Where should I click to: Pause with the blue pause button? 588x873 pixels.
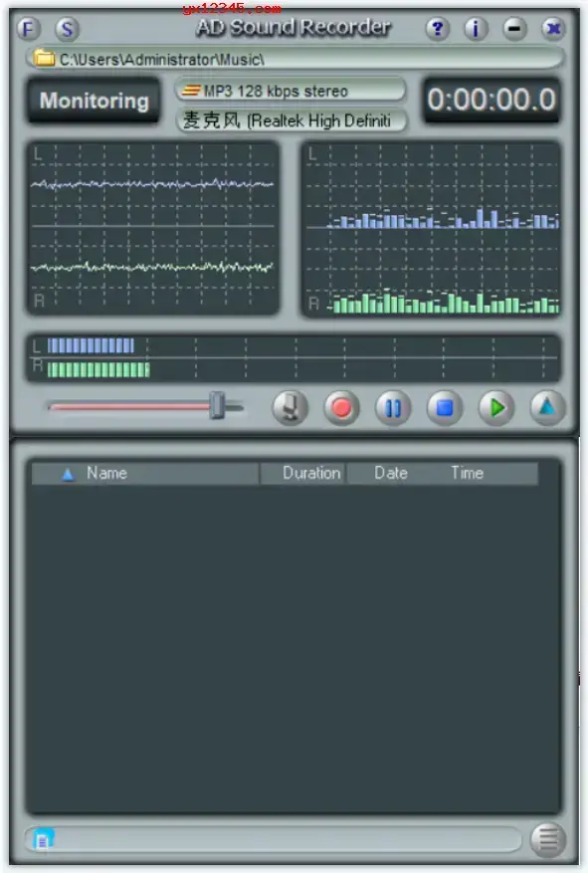pos(393,407)
